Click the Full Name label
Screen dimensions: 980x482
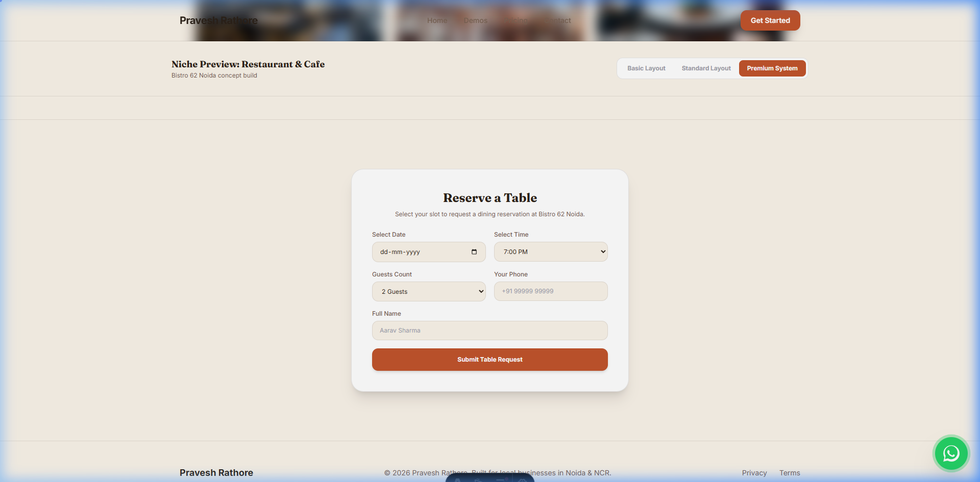tap(386, 314)
